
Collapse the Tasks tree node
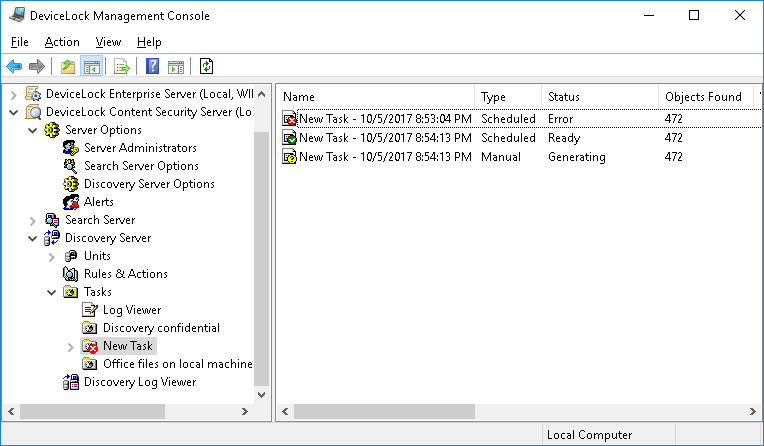(x=52, y=292)
